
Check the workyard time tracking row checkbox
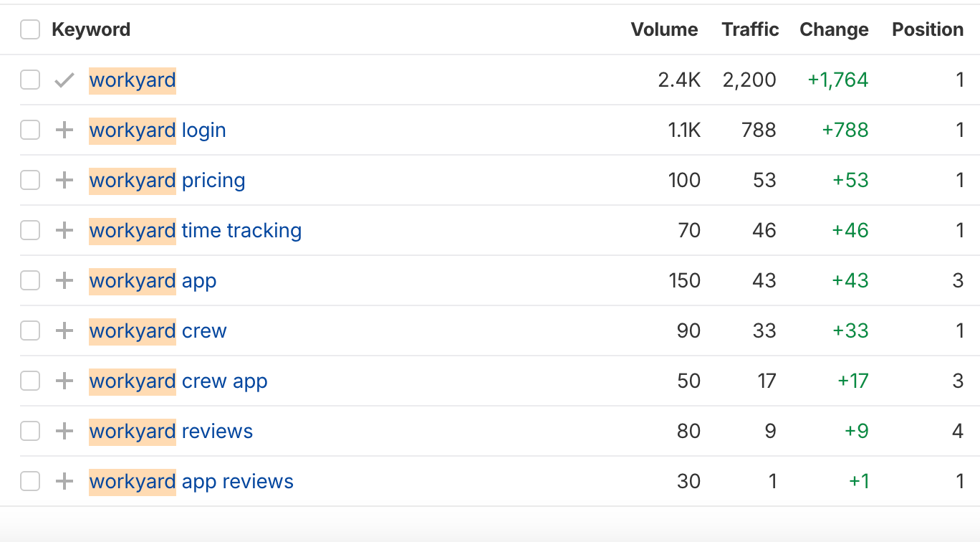point(30,231)
